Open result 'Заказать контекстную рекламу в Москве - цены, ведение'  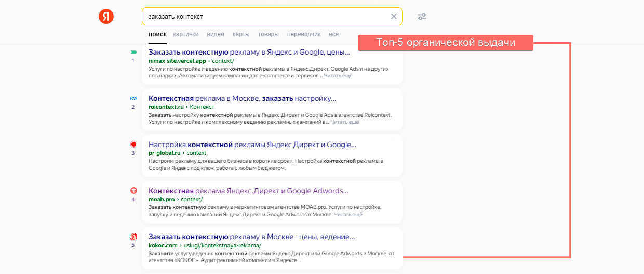(x=252, y=237)
